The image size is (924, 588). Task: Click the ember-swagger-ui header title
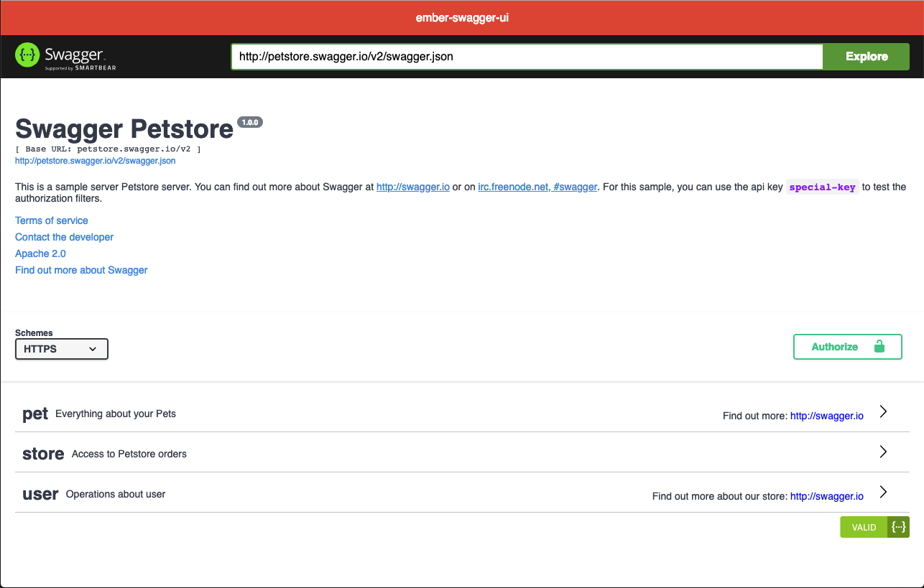462,18
